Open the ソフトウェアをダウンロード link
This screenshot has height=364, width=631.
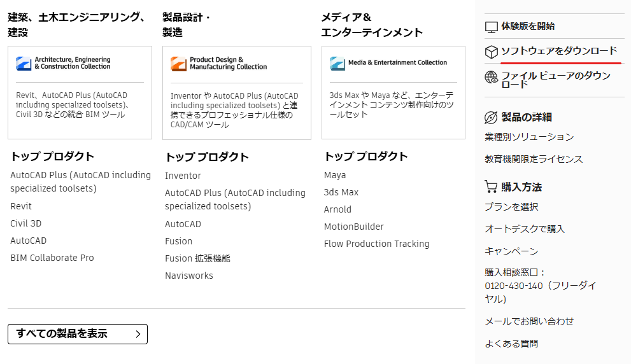(559, 51)
